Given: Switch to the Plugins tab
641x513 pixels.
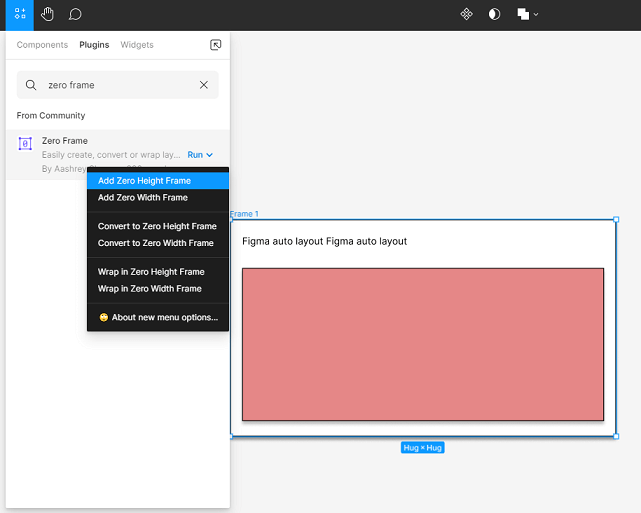Looking at the screenshot, I should (94, 45).
